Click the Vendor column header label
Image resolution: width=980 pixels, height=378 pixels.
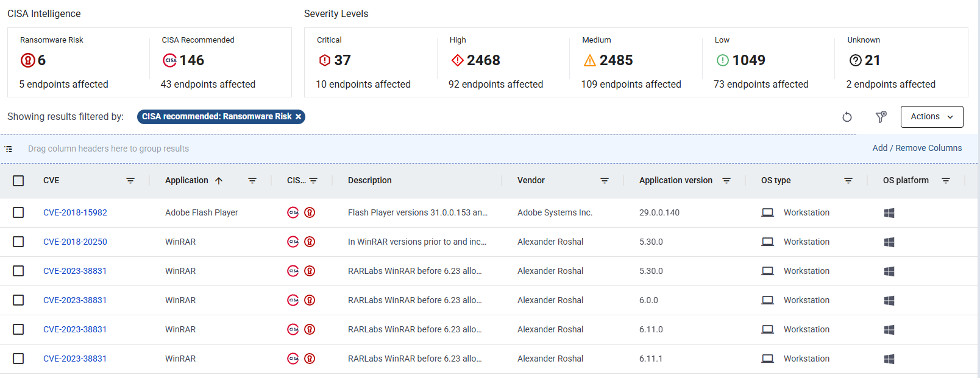[x=531, y=180]
